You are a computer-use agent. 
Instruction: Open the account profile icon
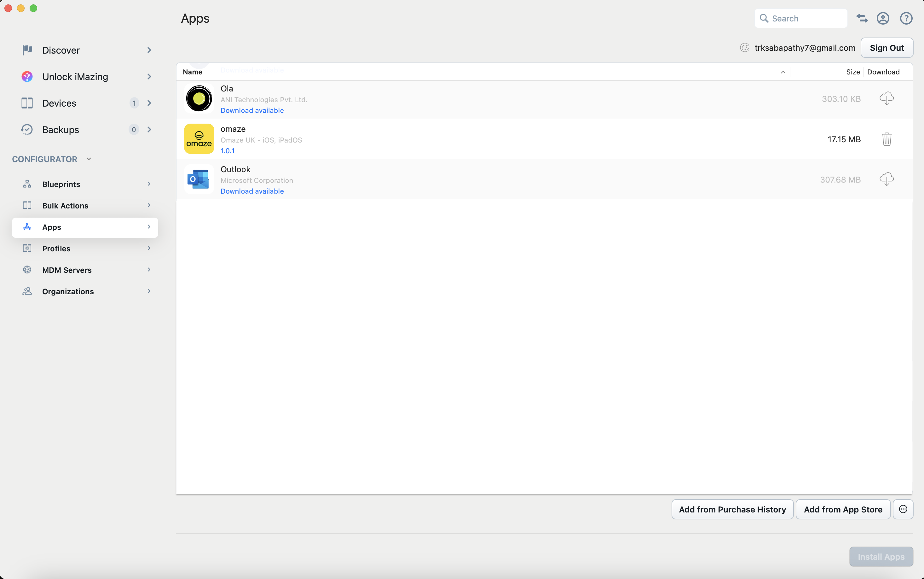tap(883, 18)
